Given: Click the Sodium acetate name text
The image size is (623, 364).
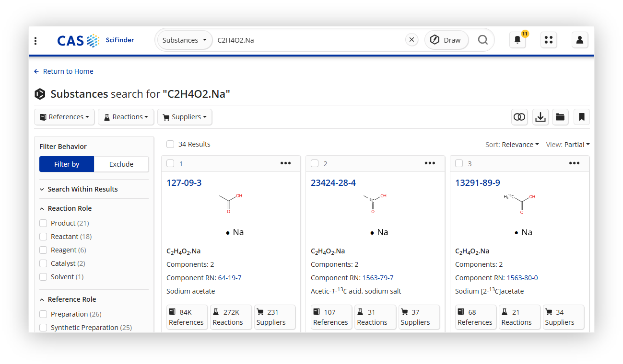Looking at the screenshot, I should click(191, 291).
